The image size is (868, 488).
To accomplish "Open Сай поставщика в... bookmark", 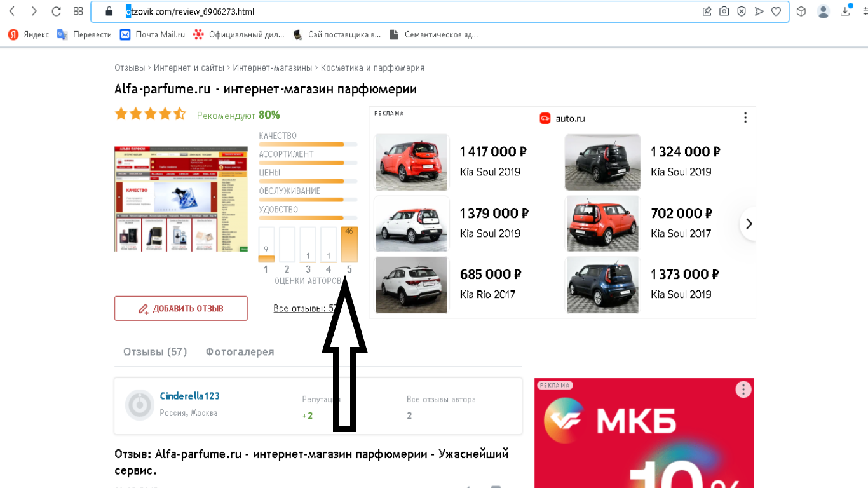I will [x=337, y=34].
